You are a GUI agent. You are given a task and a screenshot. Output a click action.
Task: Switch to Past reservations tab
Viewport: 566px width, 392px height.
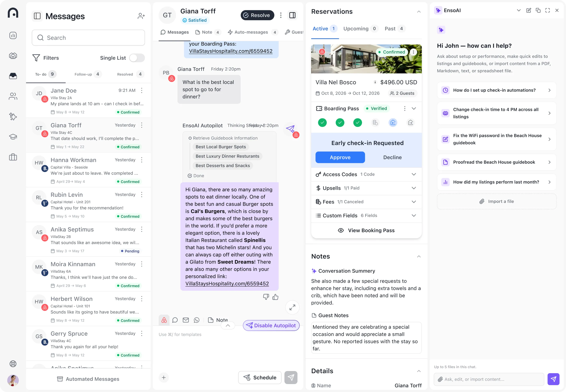pos(395,29)
